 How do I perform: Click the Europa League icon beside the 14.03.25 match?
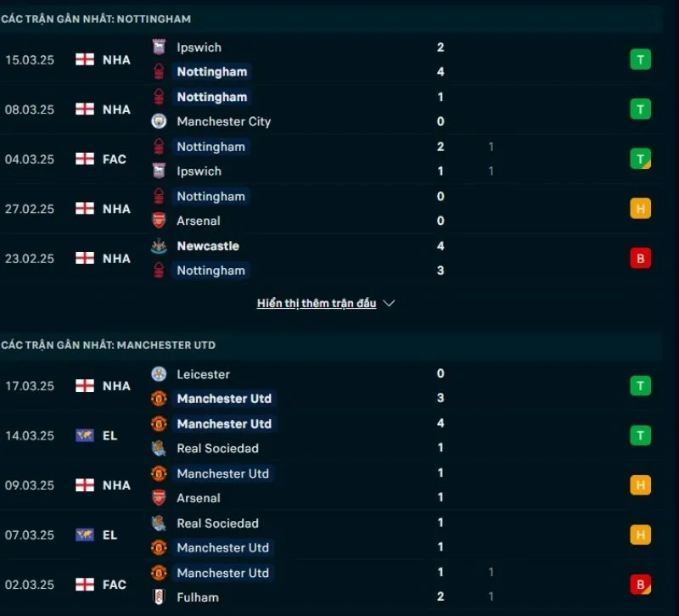[85, 435]
